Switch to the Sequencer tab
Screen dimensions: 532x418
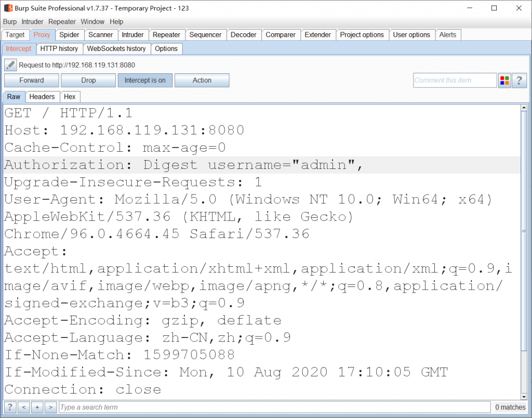coord(205,35)
